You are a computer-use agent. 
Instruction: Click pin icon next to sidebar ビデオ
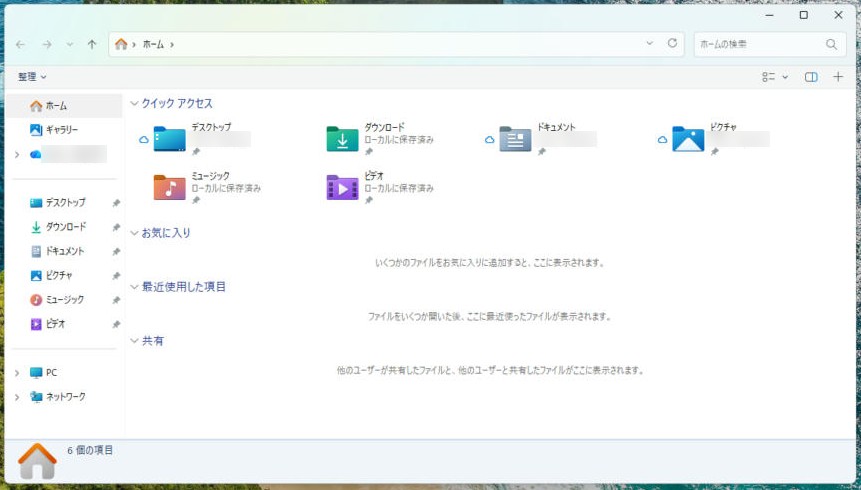click(x=116, y=325)
